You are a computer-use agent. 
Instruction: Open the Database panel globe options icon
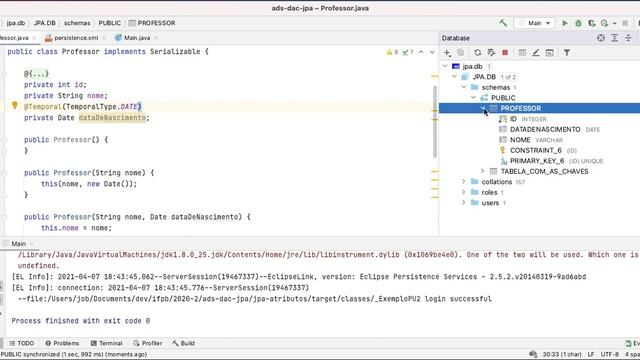601,38
